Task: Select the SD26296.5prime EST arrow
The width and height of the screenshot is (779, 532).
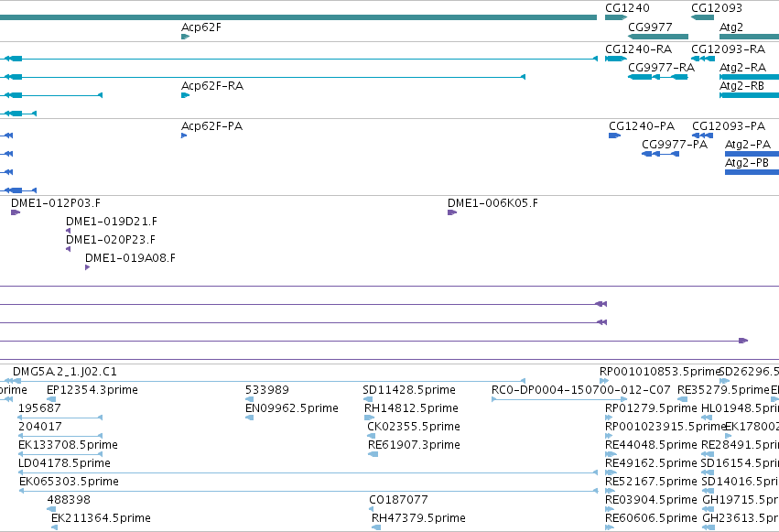Action: pos(725,381)
